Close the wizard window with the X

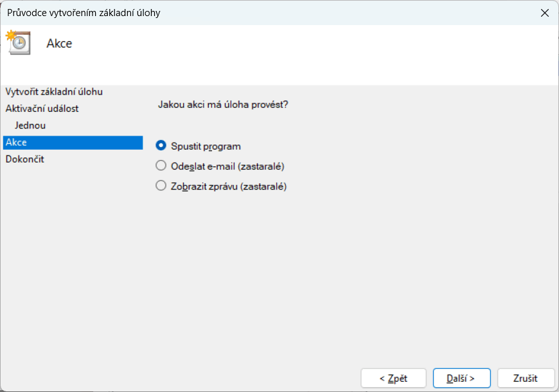click(545, 12)
